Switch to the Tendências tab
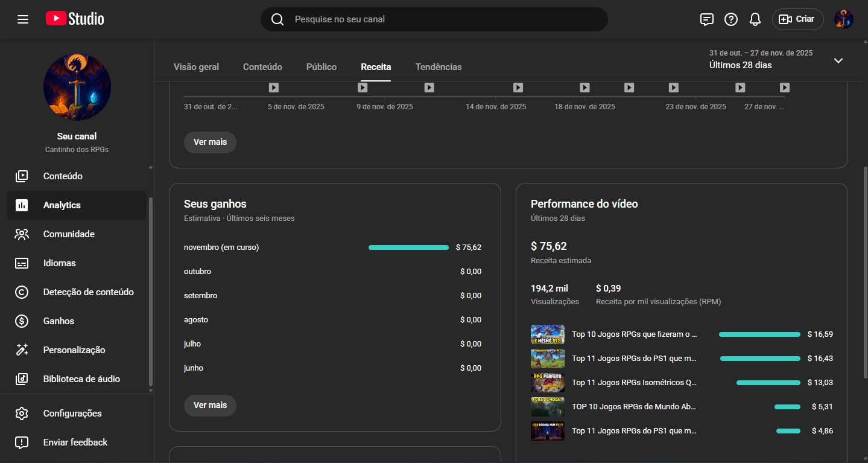Viewport: 868px width, 463px height. [x=439, y=67]
